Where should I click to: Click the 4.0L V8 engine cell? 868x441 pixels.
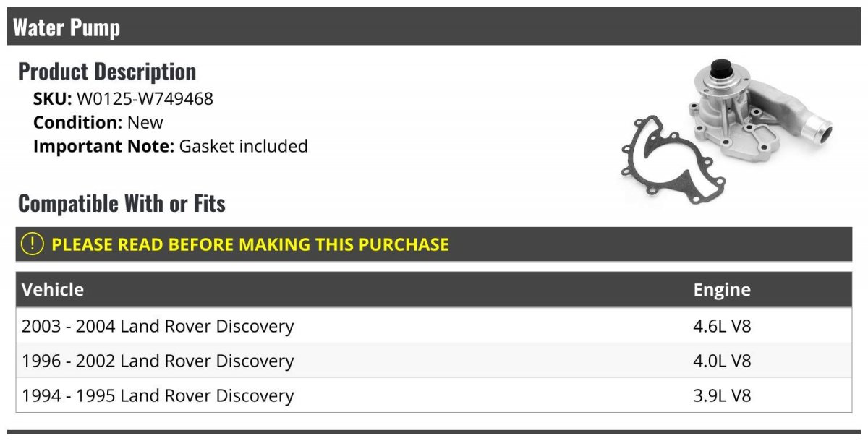tap(722, 361)
